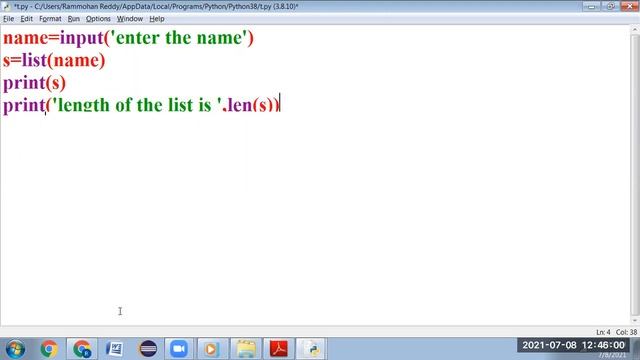Open File Explorer folder icon in taskbar
Image resolution: width=640 pixels, height=360 pixels.
point(246,349)
